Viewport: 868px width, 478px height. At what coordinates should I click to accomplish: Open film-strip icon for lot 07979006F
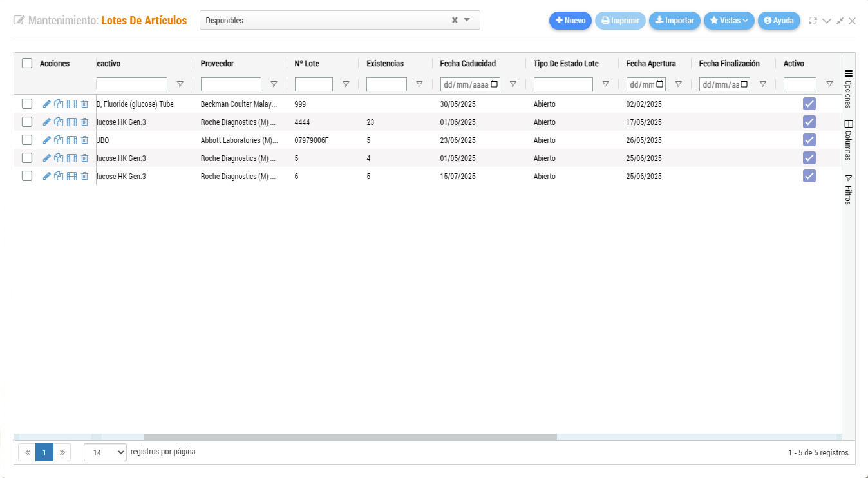tap(71, 140)
